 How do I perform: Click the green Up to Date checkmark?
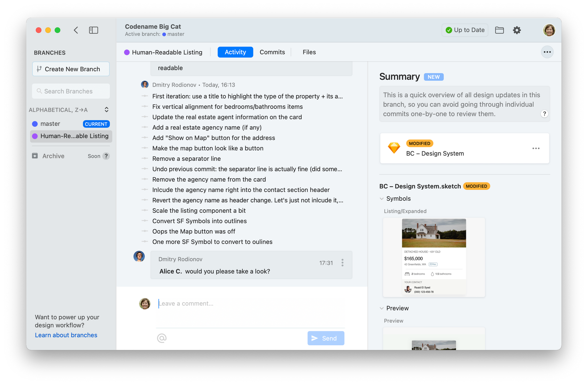pos(449,30)
